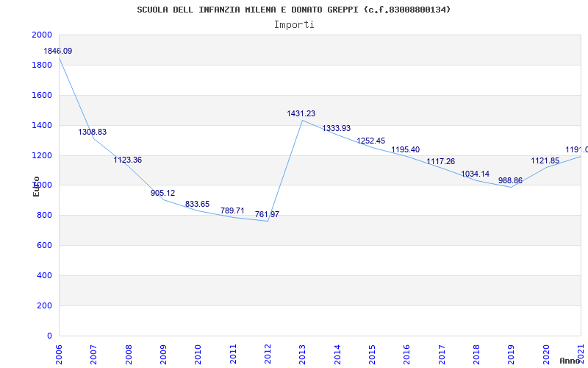Click the x-axis year 2007
Image resolution: width=588 pixels, height=368 pixels.
(x=94, y=355)
